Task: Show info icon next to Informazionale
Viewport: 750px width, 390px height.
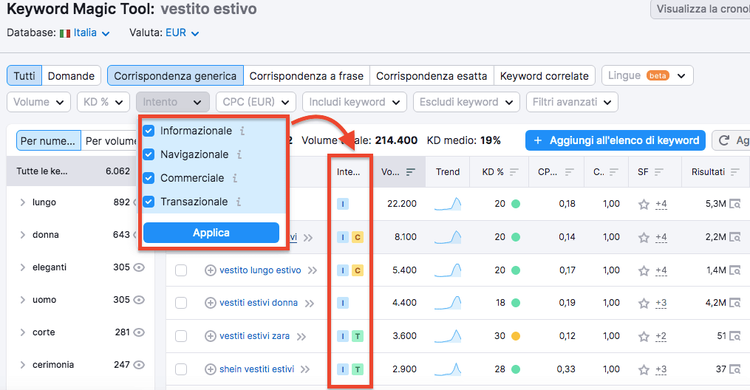Action: click(x=243, y=131)
